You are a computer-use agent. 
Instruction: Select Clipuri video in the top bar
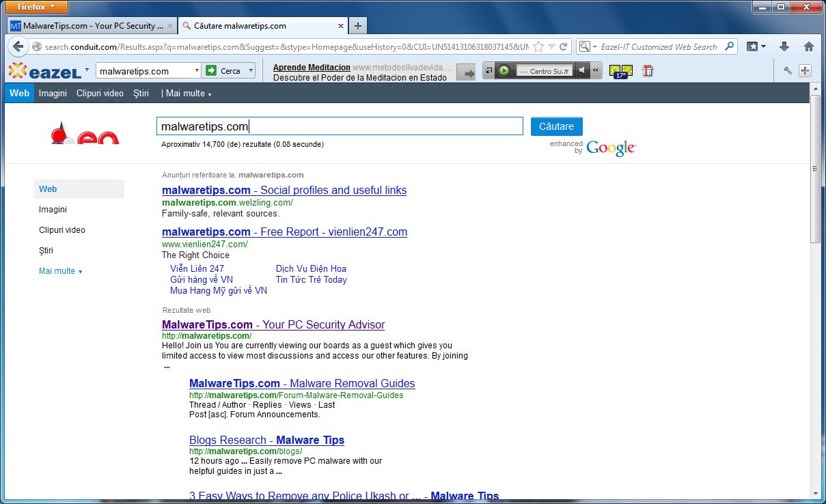tap(100, 94)
